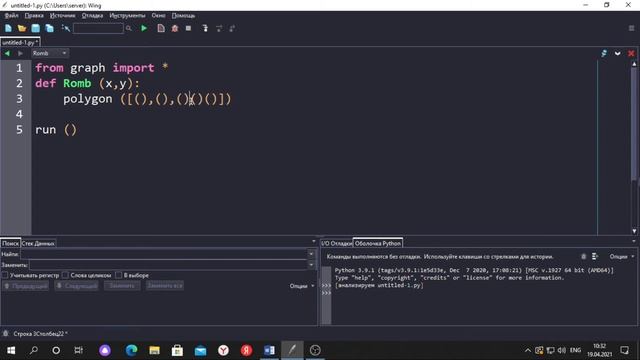Image resolution: width=640 pixels, height=360 pixels.
Task: Open File Explorer from the taskbar
Action: (x=154, y=350)
